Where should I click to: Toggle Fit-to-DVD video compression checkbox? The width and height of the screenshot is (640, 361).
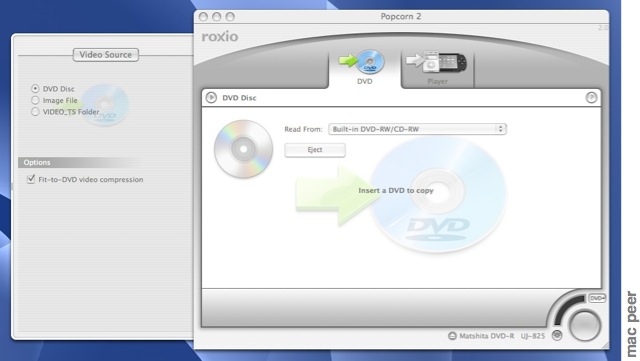pyautogui.click(x=31, y=179)
